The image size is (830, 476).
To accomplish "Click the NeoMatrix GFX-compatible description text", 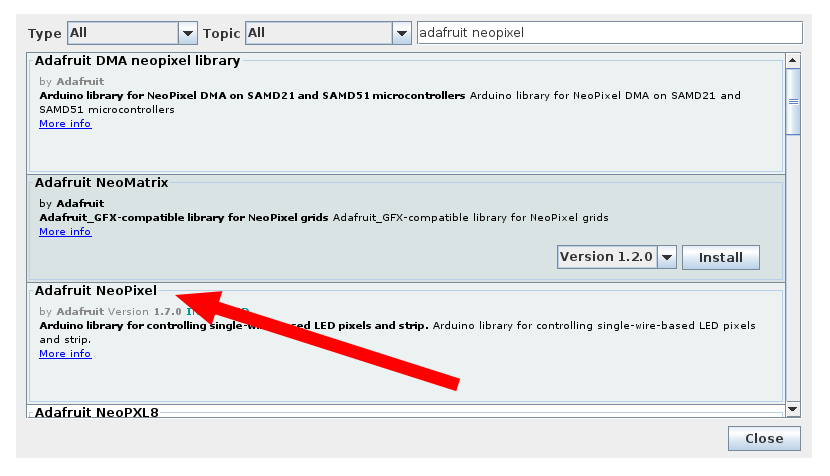I will pos(324,218).
